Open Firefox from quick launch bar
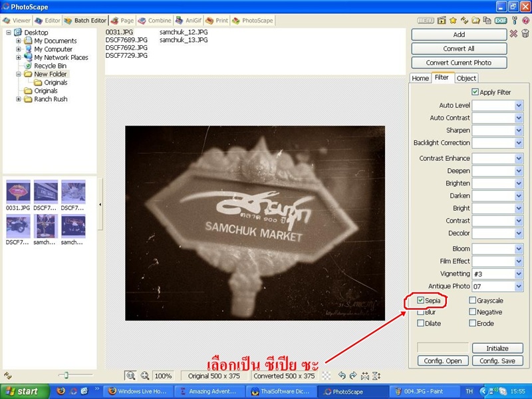This screenshot has width=532, height=399. [61, 391]
